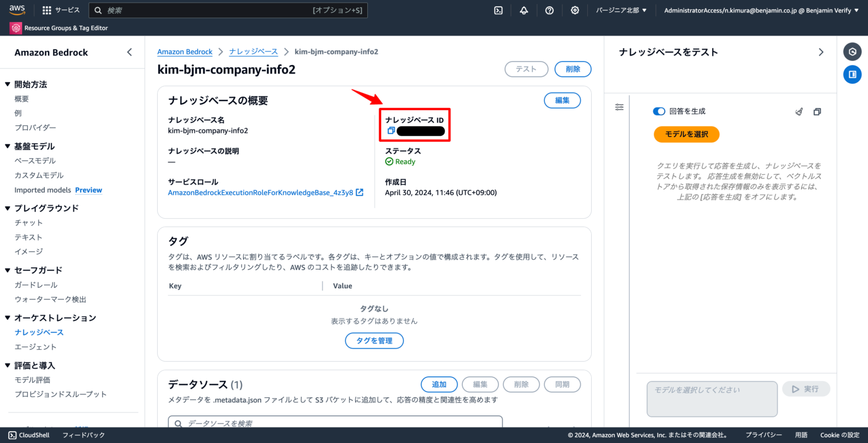Click the help question-mark icon

[x=549, y=10]
